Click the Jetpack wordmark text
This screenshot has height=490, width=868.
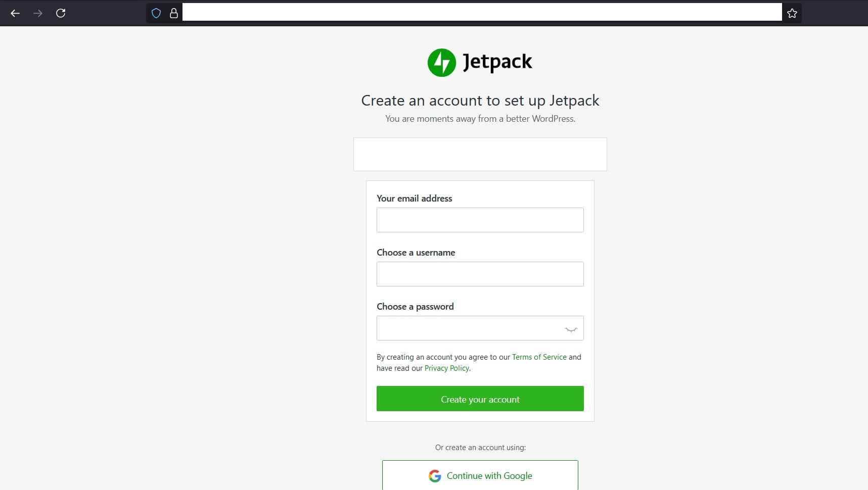(x=497, y=63)
